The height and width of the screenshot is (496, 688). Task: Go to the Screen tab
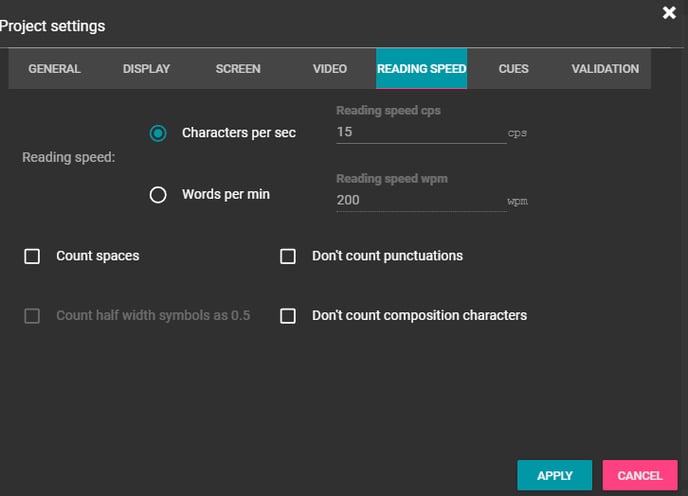[x=238, y=69]
